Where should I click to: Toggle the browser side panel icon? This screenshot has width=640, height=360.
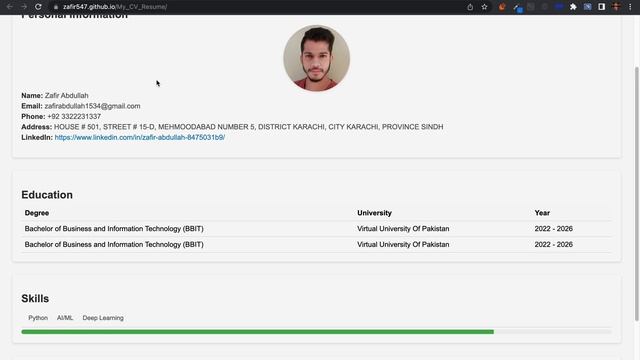pos(602,7)
